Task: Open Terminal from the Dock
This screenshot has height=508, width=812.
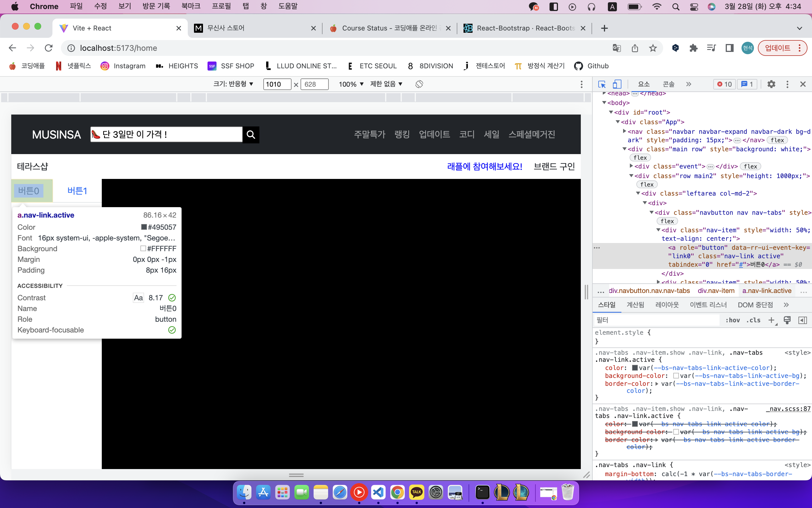Action: pyautogui.click(x=482, y=492)
